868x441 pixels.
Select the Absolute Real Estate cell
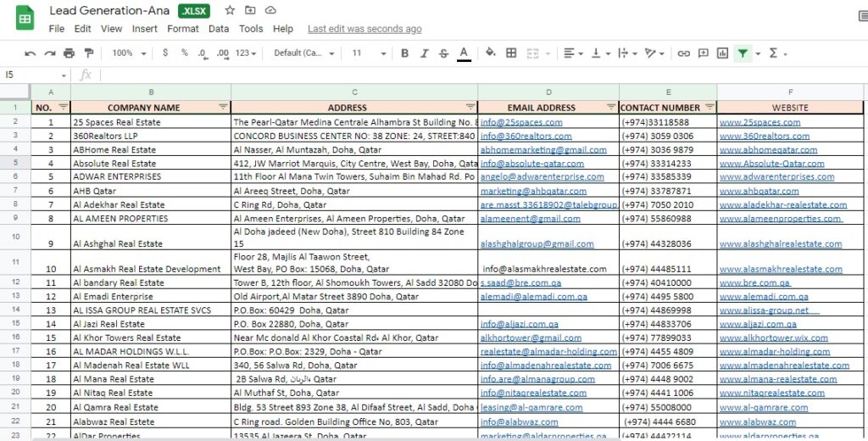(151, 164)
